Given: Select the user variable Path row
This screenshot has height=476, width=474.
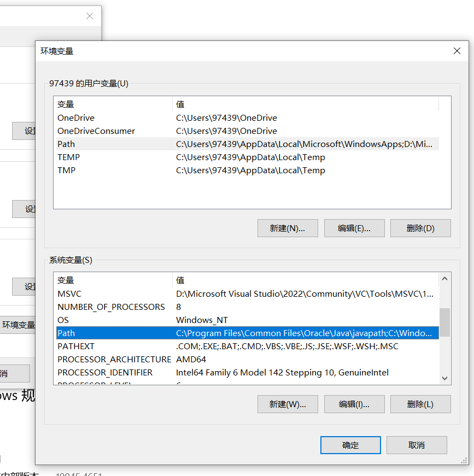Looking at the screenshot, I should [66, 144].
